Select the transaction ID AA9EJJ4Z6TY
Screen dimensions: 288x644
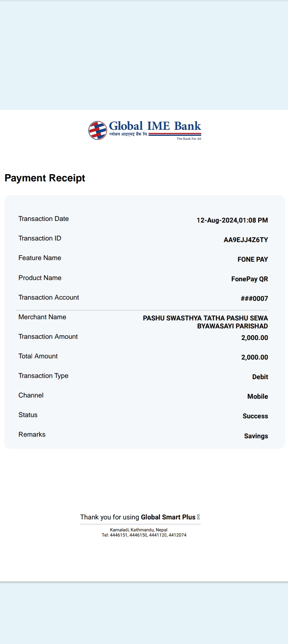[x=246, y=240]
